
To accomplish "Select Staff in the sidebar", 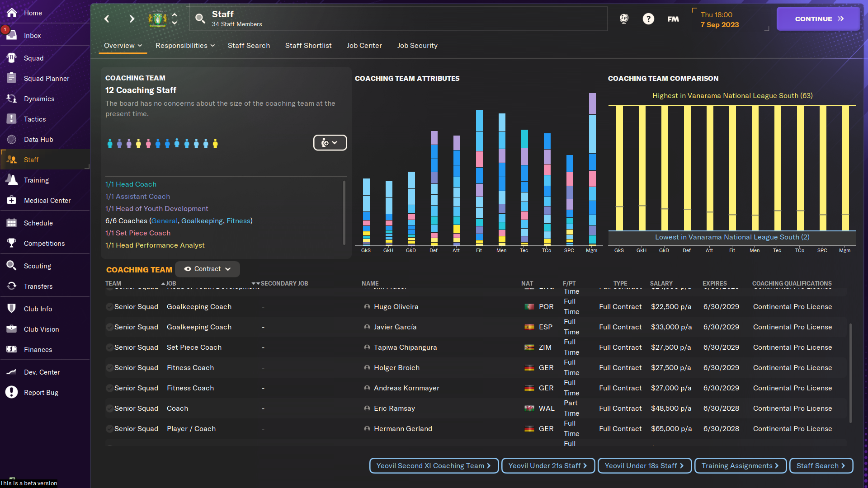I will [x=45, y=160].
